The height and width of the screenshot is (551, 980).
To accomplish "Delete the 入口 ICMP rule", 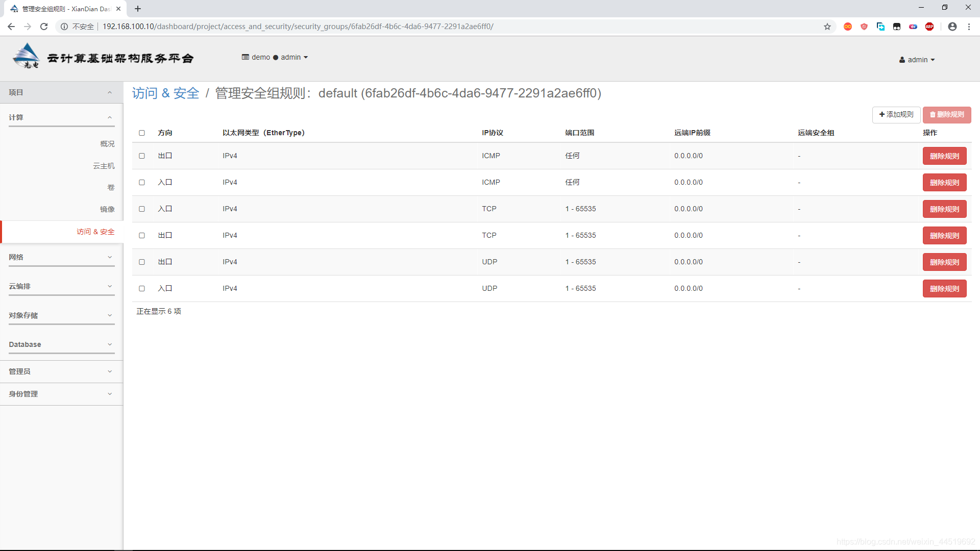I will (944, 183).
